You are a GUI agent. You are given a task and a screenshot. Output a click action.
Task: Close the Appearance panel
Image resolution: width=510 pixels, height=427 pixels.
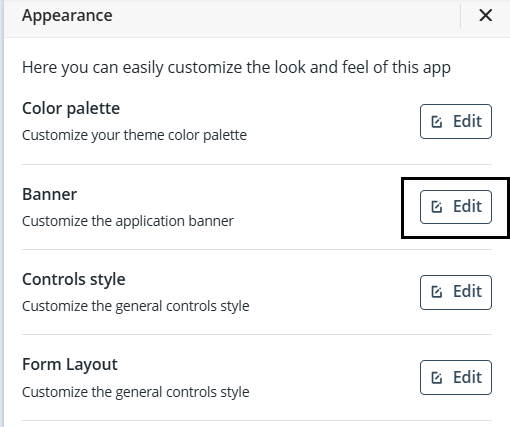pyautogui.click(x=485, y=15)
